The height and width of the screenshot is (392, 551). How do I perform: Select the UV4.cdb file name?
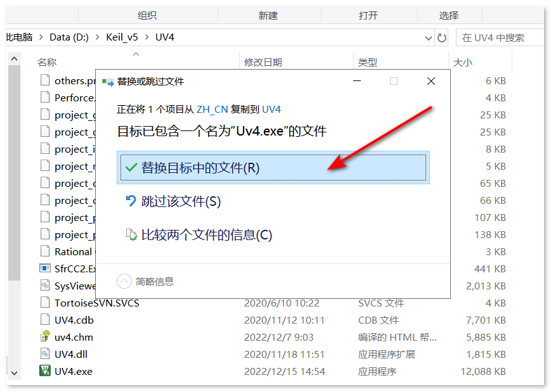click(74, 320)
